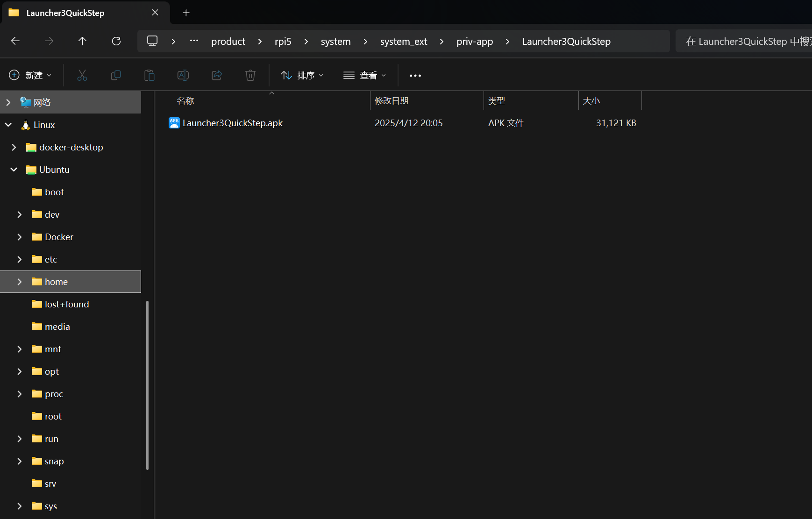
Task: Expand the opt folder node
Action: click(x=20, y=371)
